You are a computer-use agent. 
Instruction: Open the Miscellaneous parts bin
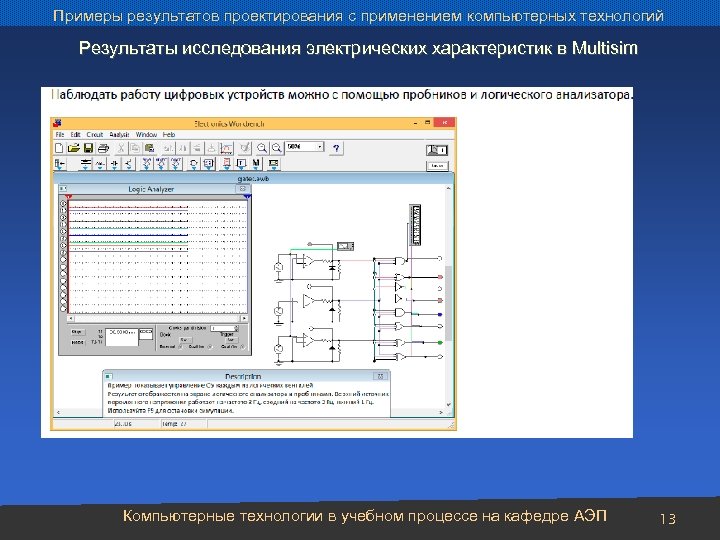click(256, 163)
